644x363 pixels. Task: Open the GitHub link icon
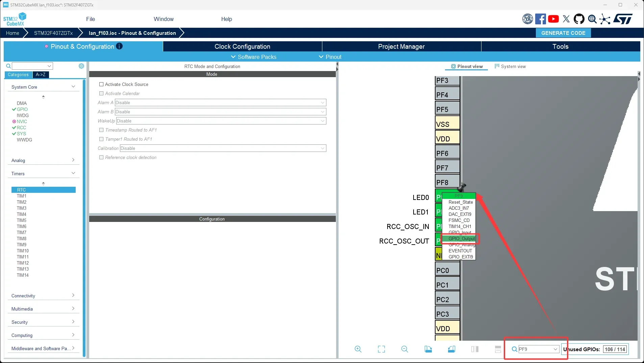click(579, 19)
